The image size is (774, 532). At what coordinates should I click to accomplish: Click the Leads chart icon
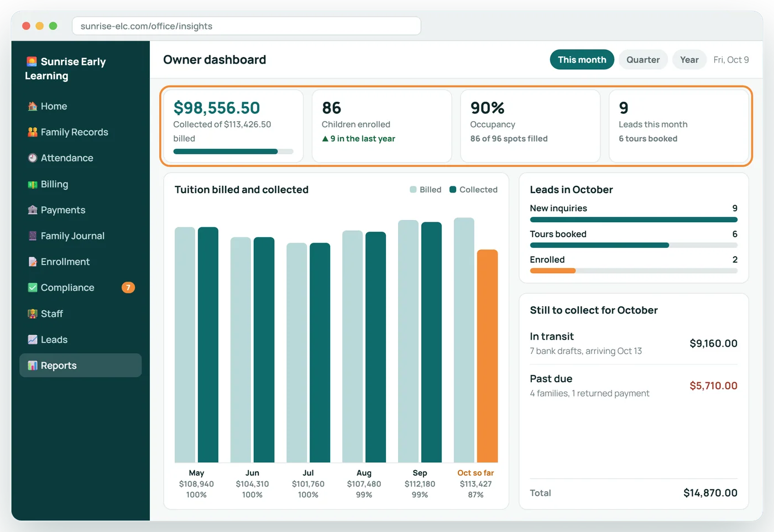[33, 340]
